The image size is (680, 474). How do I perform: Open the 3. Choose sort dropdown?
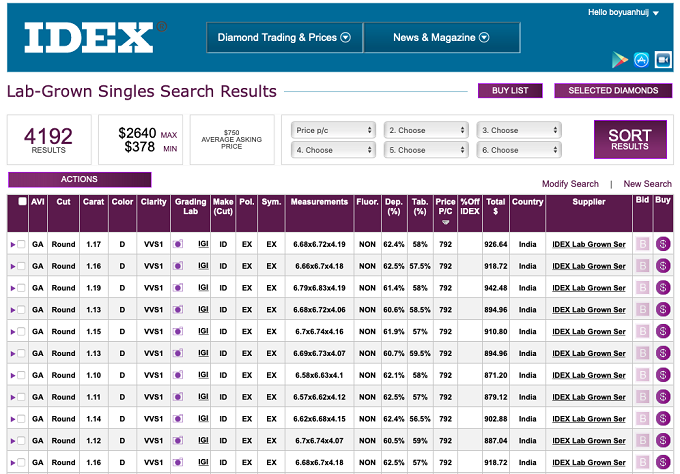point(519,130)
